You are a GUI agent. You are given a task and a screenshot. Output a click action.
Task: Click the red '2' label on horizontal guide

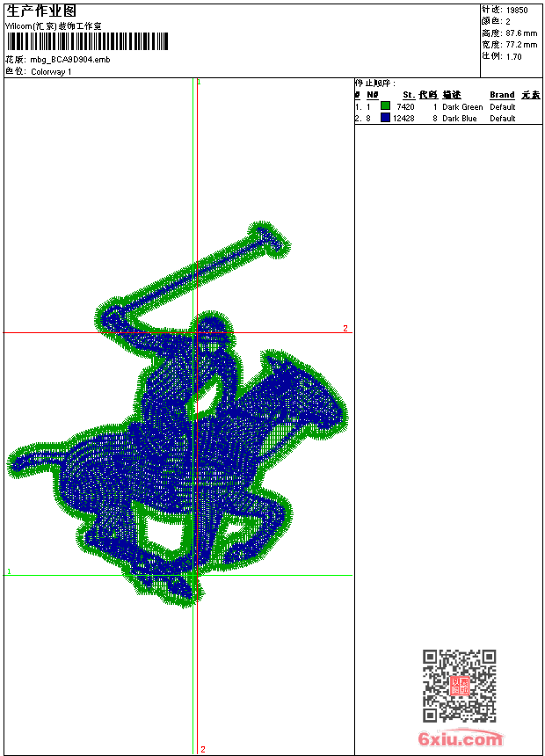pyautogui.click(x=345, y=329)
